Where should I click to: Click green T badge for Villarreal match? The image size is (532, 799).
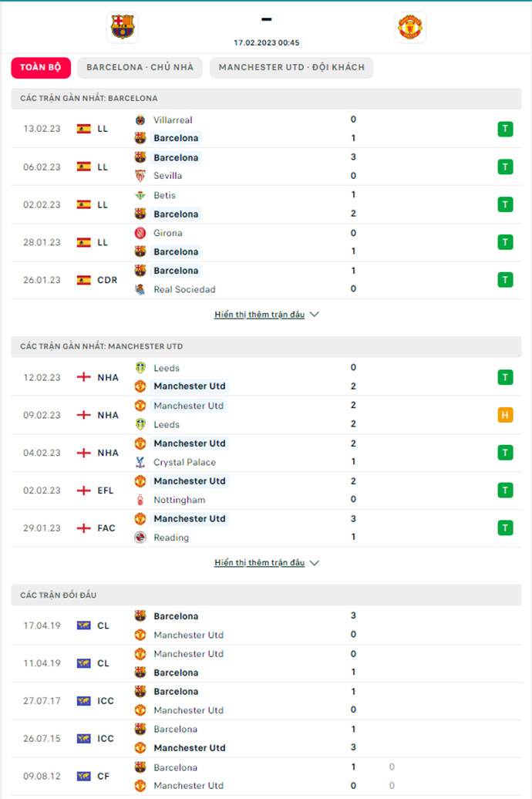pos(505,129)
